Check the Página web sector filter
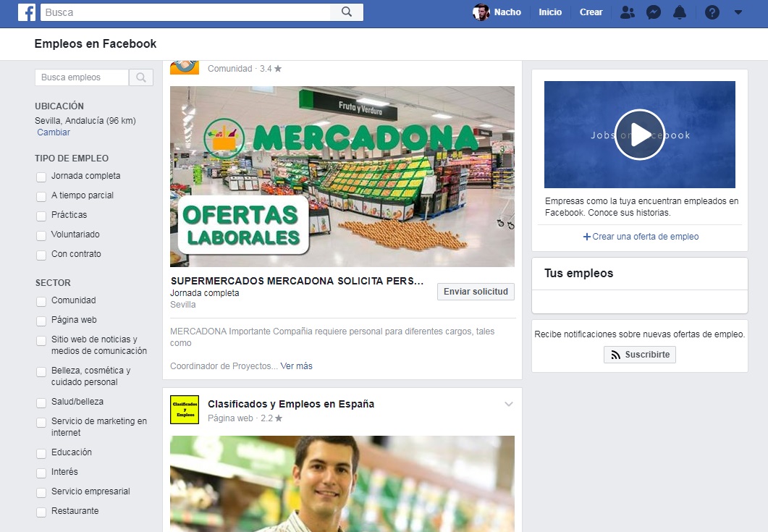 click(41, 321)
